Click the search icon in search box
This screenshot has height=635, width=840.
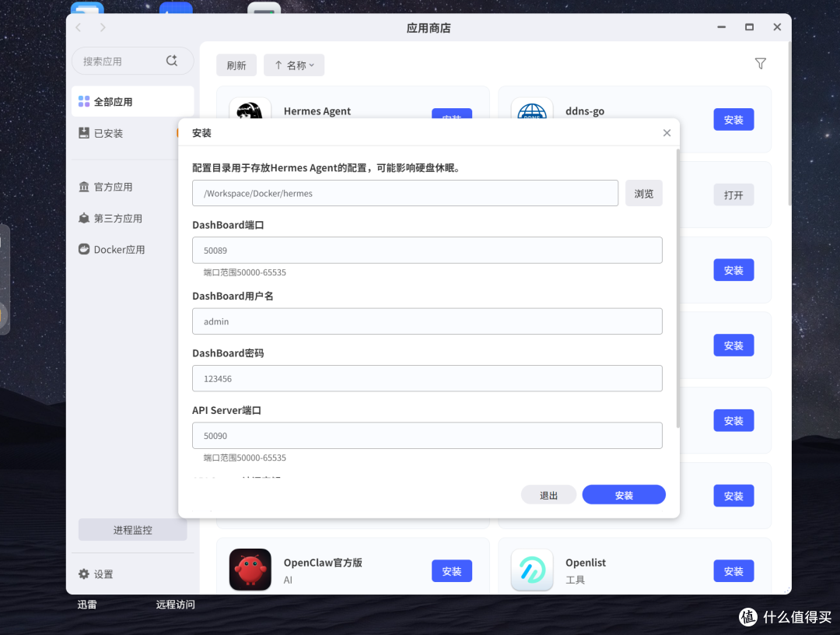[x=171, y=61]
